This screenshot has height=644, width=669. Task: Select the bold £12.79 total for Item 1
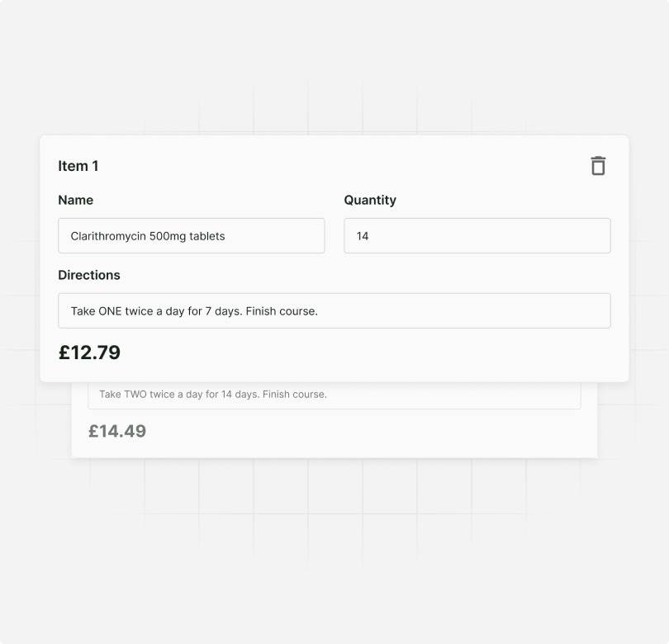pyautogui.click(x=89, y=352)
